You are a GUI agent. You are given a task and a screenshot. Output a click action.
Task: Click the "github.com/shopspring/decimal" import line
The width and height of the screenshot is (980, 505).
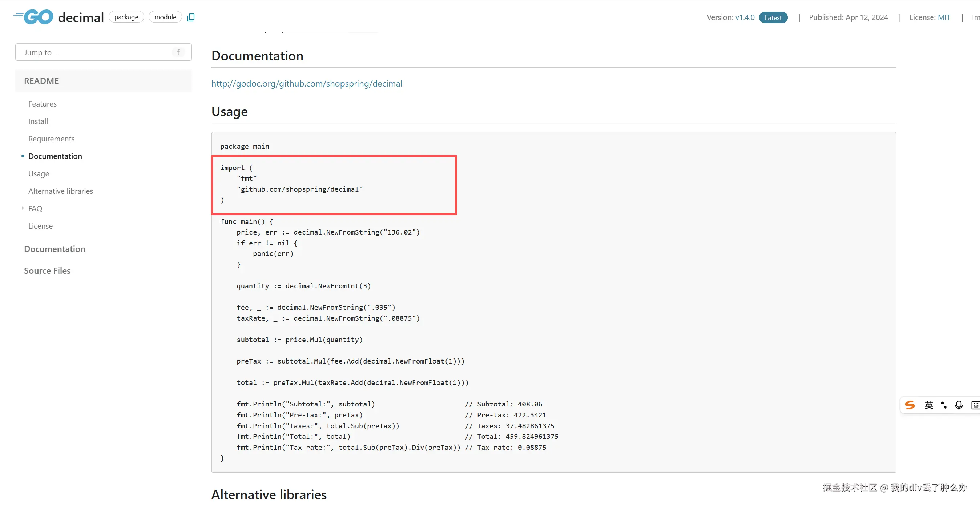(300, 189)
